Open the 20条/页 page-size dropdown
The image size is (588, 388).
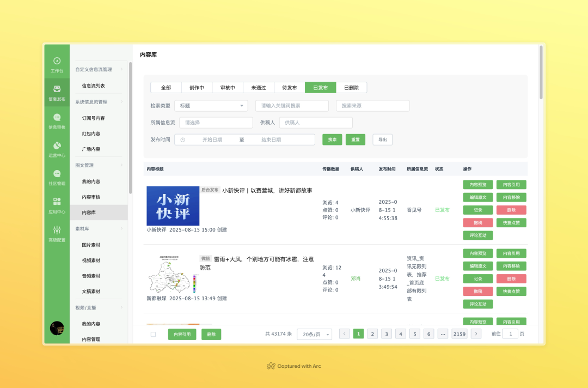point(314,334)
